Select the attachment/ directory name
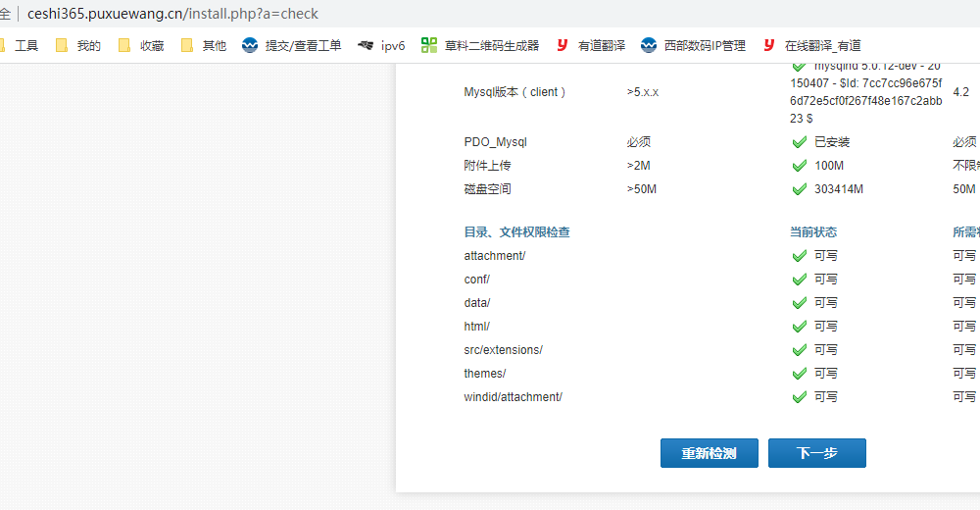This screenshot has width=980, height=510. (x=495, y=255)
